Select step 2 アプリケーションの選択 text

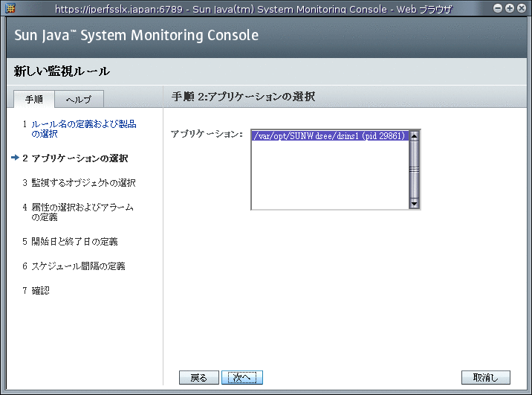click(x=80, y=158)
